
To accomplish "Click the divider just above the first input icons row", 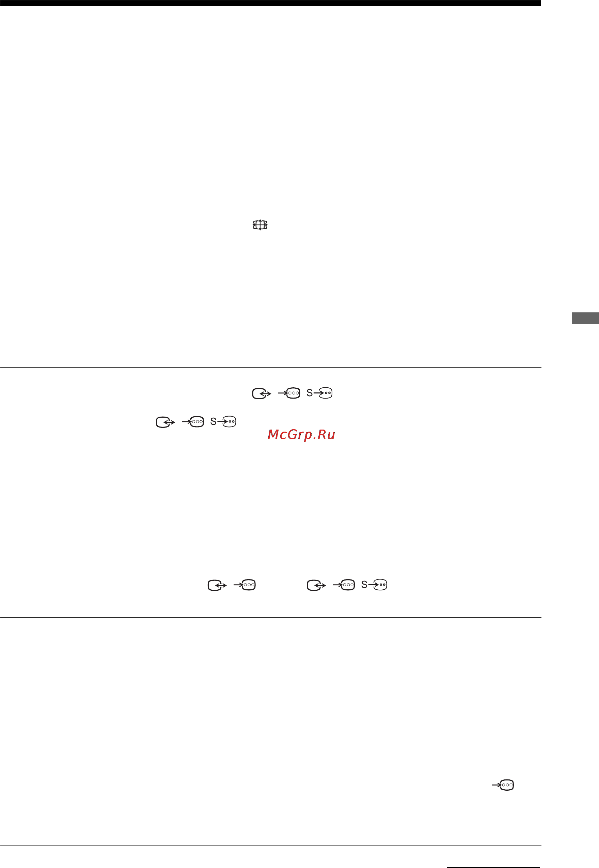I will (271, 367).
